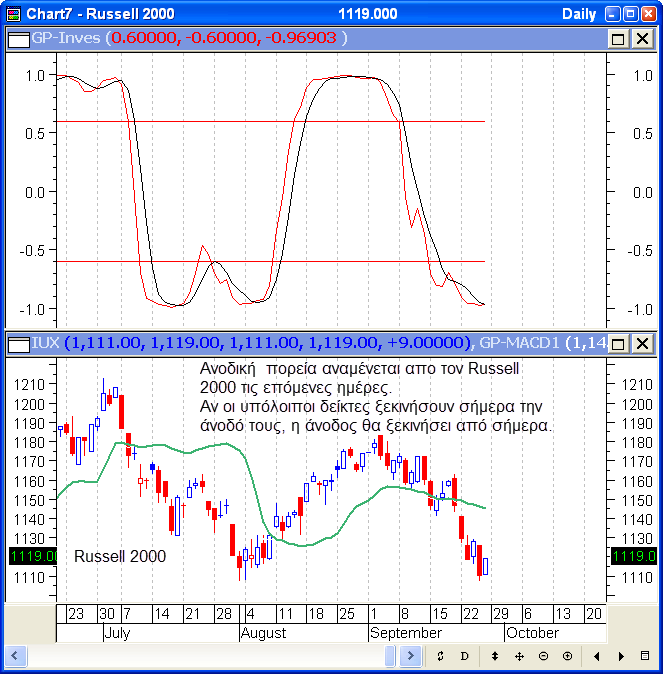Screen dimensions: 663x674
Task: Step chart right with the black right arrow
Action: coord(621,656)
